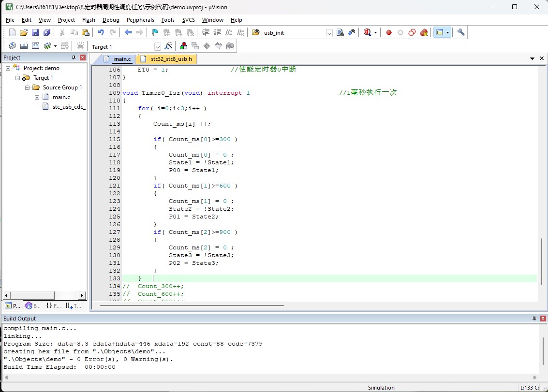
Task: Start incremental find with binoculars-arrow icon
Action: [x=352, y=32]
